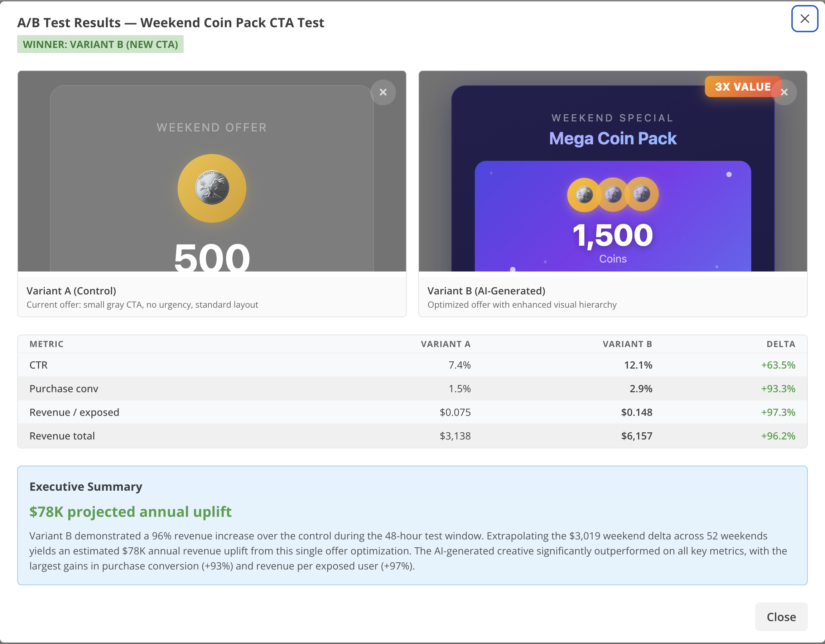Screen dimensions: 825x644
Task: Select the Variant B Mega Coin Pack thumbnail
Action: pos(613,171)
